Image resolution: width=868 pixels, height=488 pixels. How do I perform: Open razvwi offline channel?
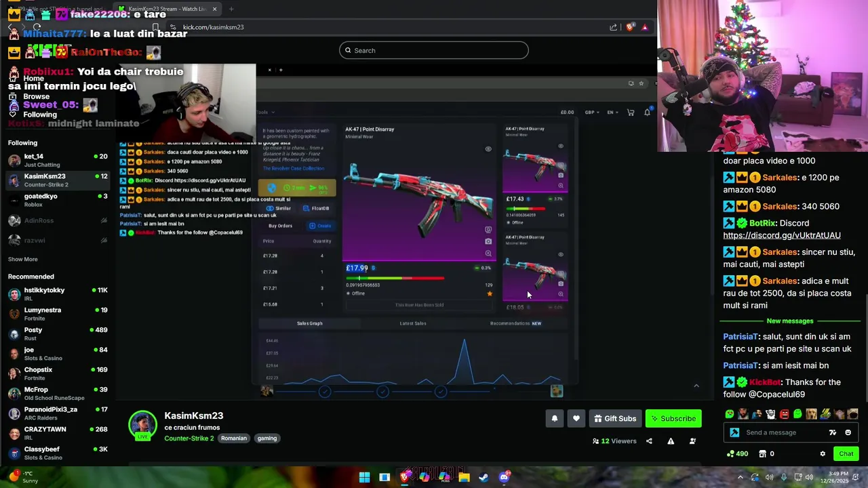[58, 240]
